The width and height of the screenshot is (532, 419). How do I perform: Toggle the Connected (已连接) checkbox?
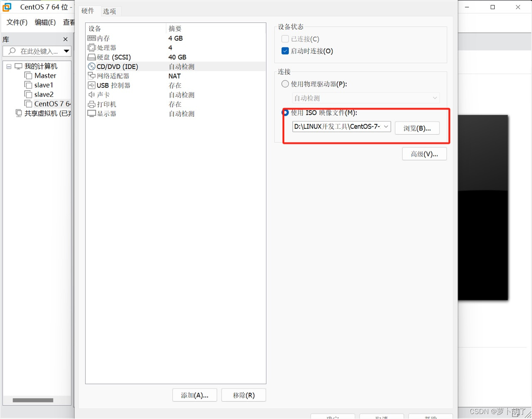pos(285,39)
